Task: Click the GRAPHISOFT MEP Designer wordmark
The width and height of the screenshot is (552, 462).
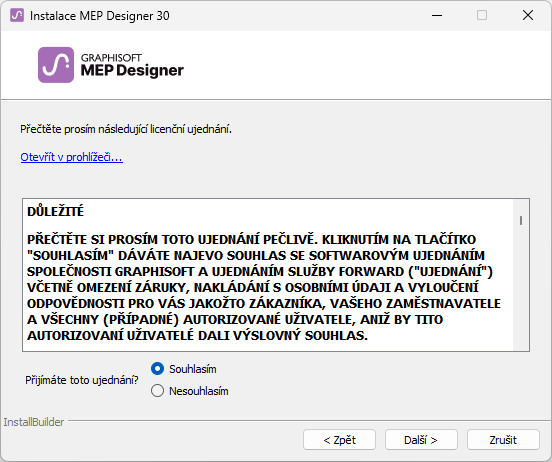Action: (x=132, y=65)
